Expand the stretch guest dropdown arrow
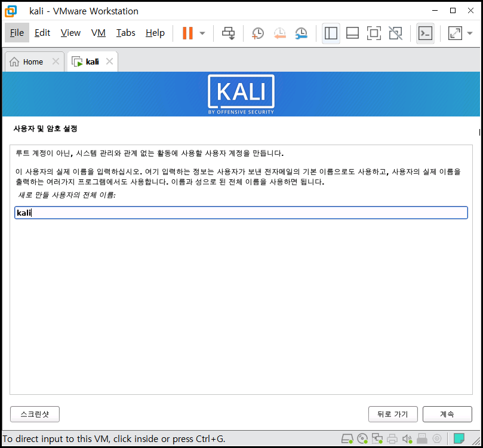This screenshot has height=448, width=483. [470, 33]
